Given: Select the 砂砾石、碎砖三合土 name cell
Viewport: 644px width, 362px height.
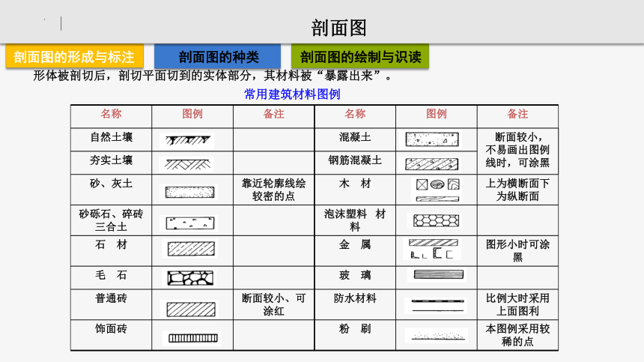Looking at the screenshot, I should 112,220.
